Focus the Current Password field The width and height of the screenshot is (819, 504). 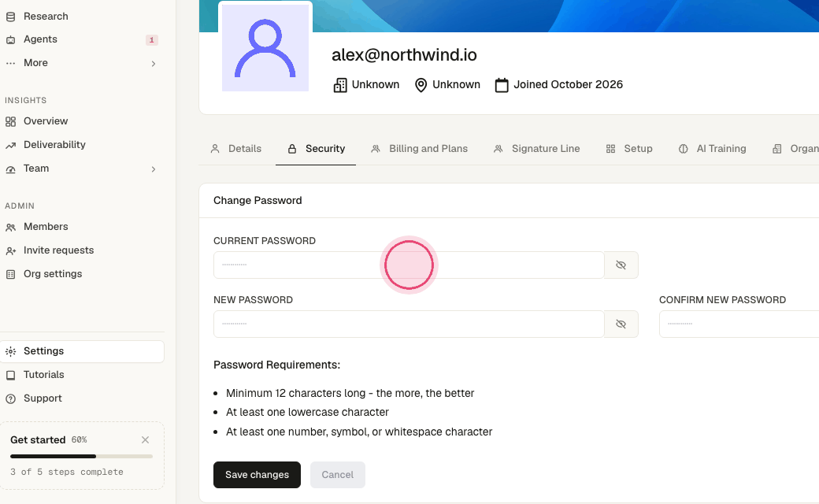coord(409,265)
